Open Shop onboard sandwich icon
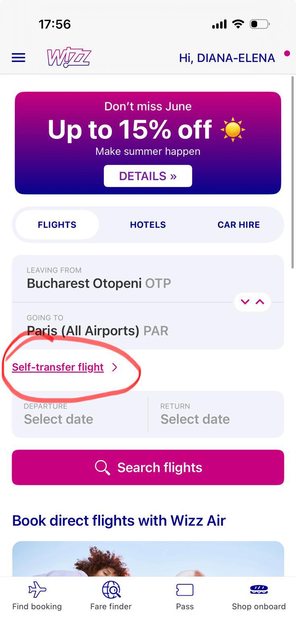Screen dimensions: 296x644 point(259,590)
